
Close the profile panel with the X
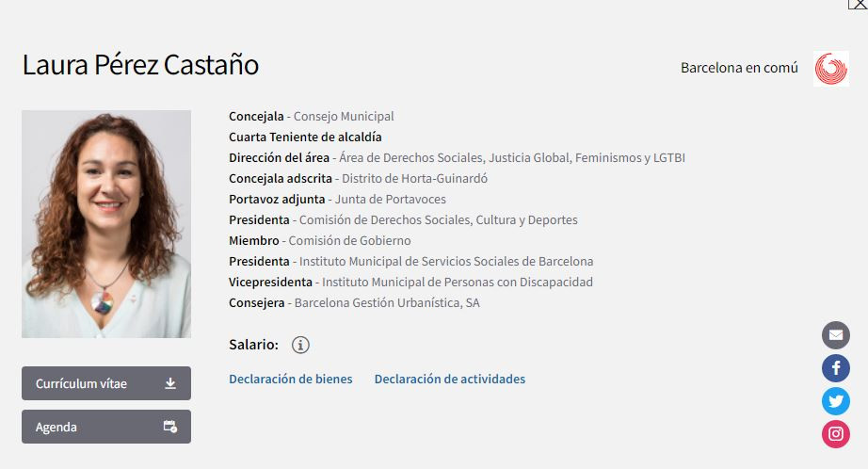[x=857, y=4]
